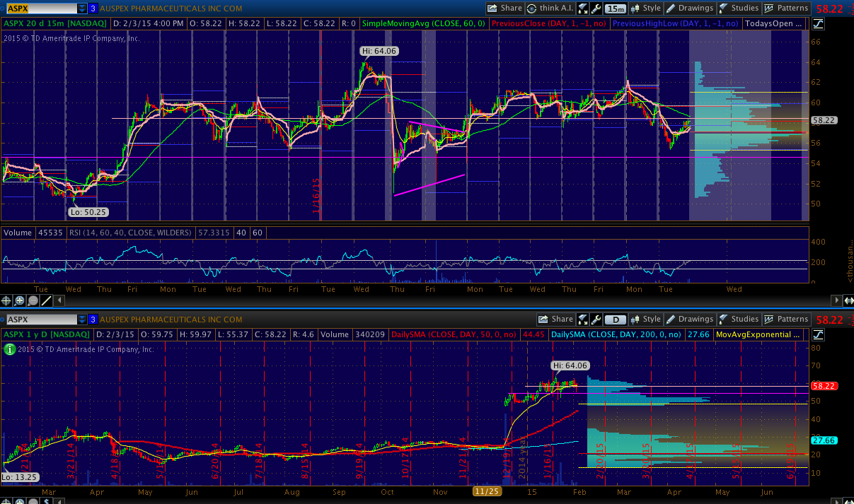The height and width of the screenshot is (504, 854).
Task: Click green info icon in lower chart
Action: 8,348
